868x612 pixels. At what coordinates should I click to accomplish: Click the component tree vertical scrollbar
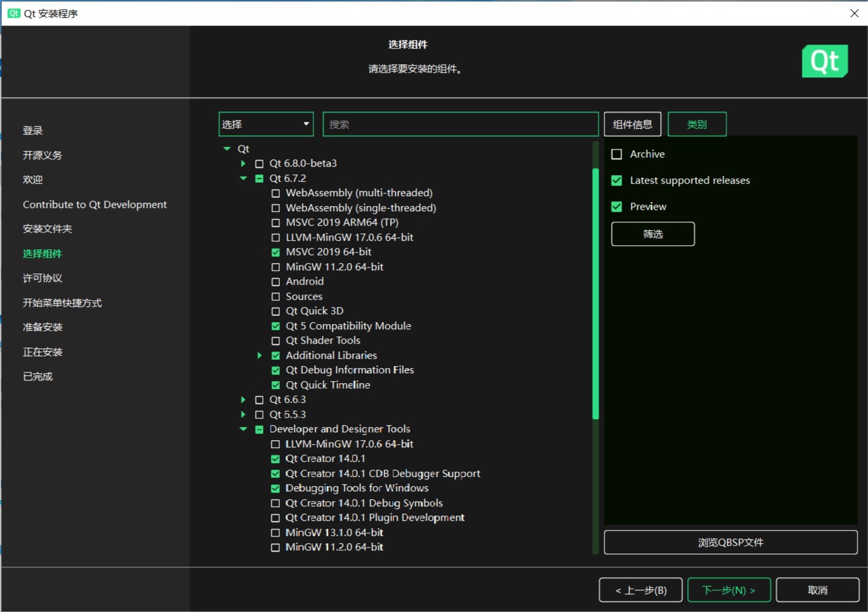[595, 293]
